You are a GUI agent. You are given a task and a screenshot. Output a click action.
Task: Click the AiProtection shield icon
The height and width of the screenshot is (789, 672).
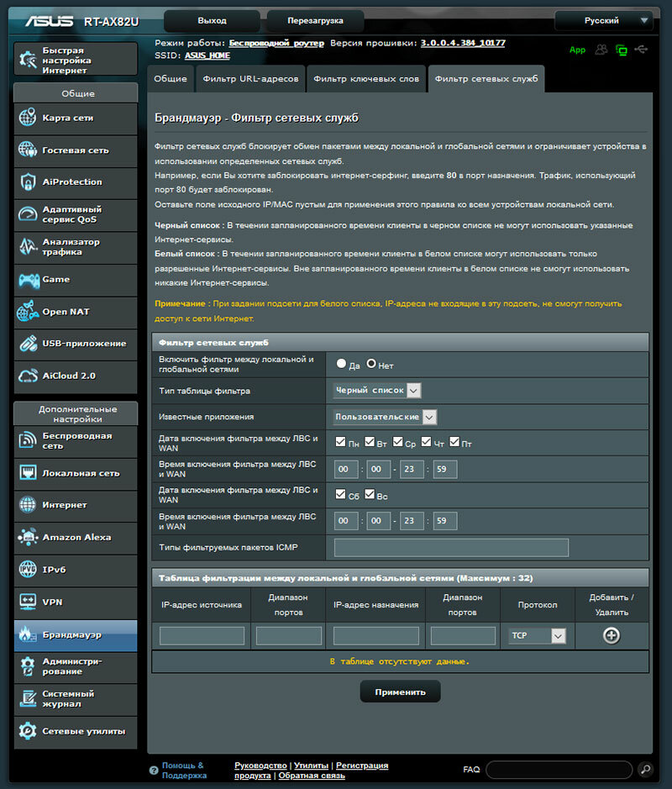(28, 181)
